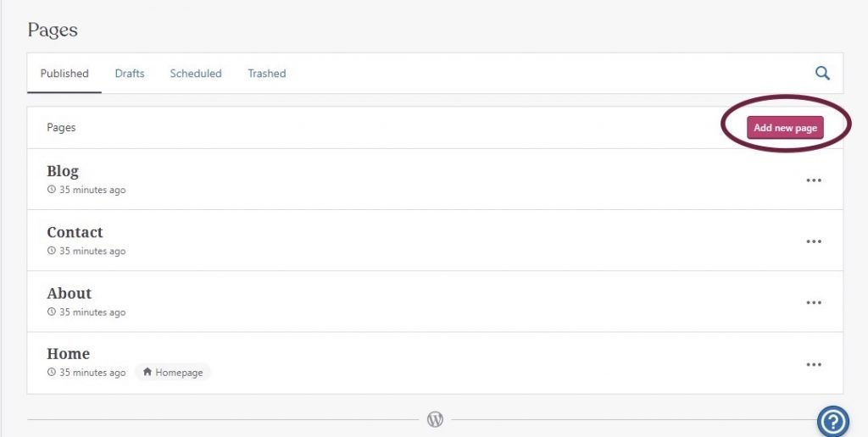
Task: Open the search pages magnifier icon
Action: (822, 73)
